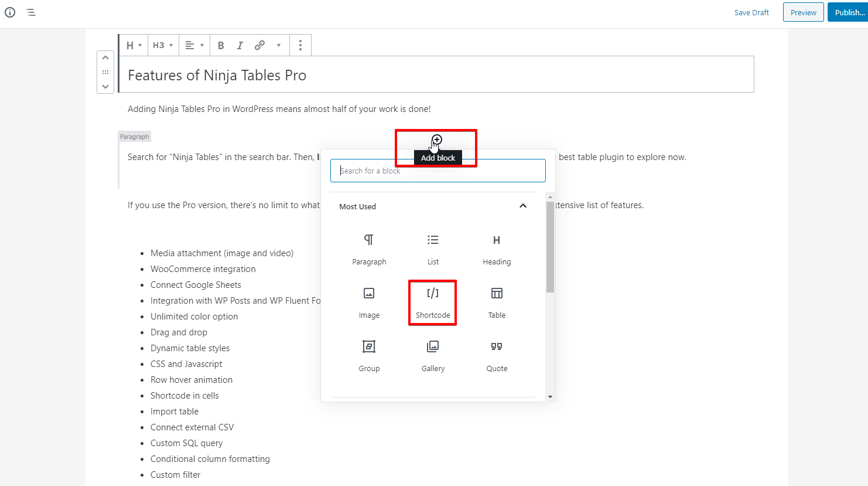Insert a Quote block
868x486 pixels.
(x=497, y=356)
